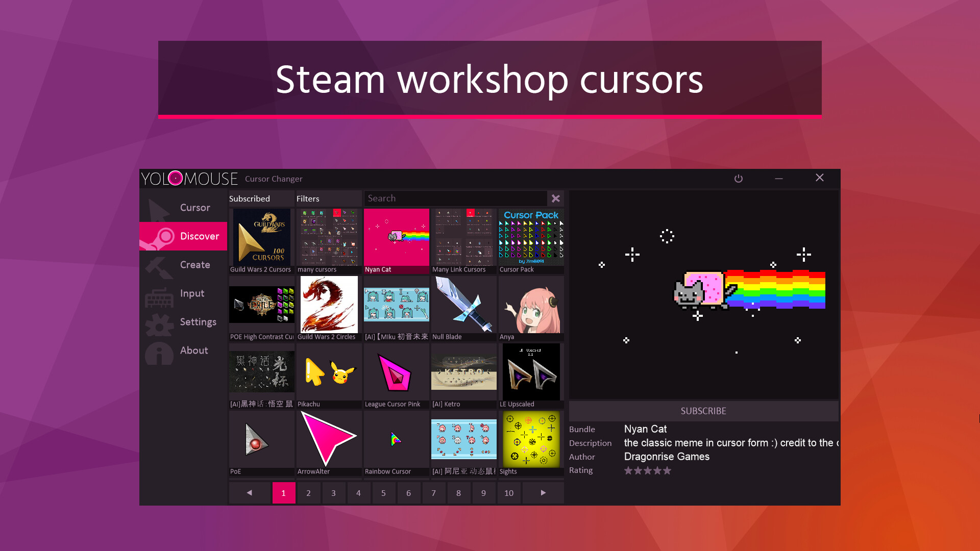Viewport: 980px width, 551px height.
Task: Jump to page 5 of results
Action: (383, 492)
